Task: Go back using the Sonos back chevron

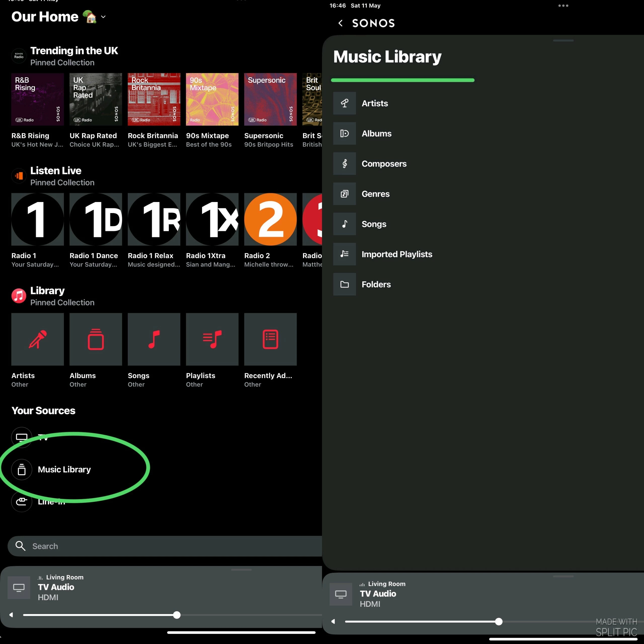Action: click(340, 23)
